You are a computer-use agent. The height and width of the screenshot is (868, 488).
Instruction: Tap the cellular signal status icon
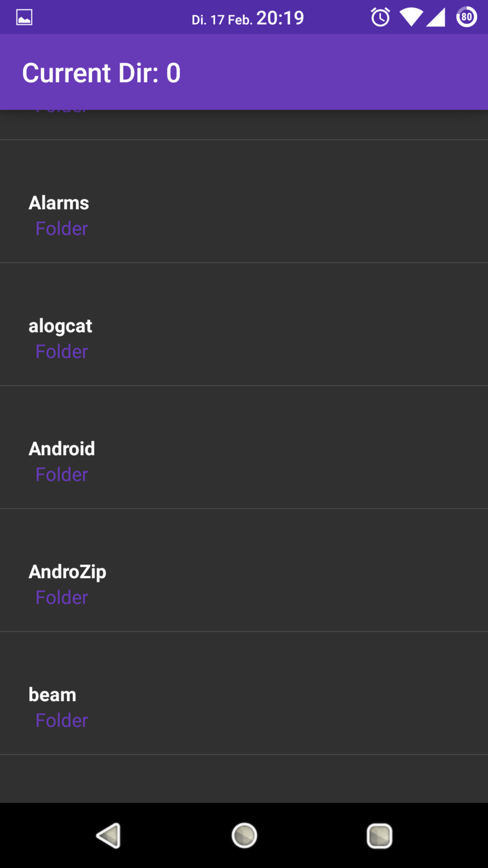[x=436, y=17]
